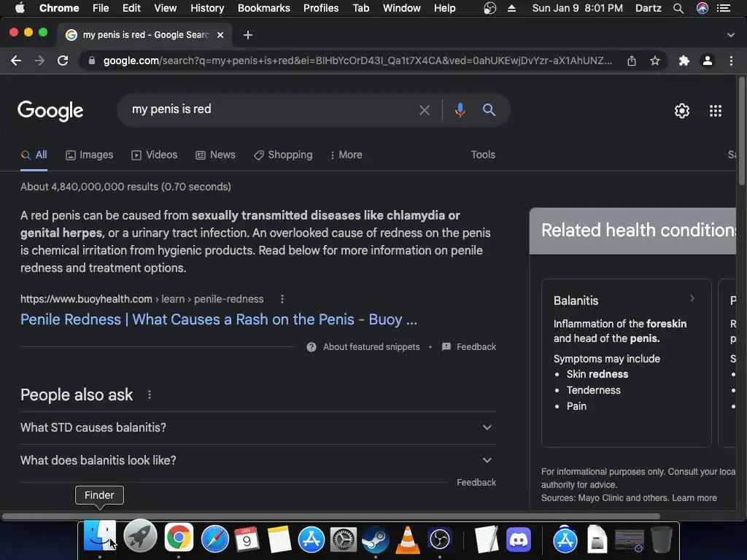747x560 pixels.
Task: Clear the search box with X icon
Action: [425, 111]
